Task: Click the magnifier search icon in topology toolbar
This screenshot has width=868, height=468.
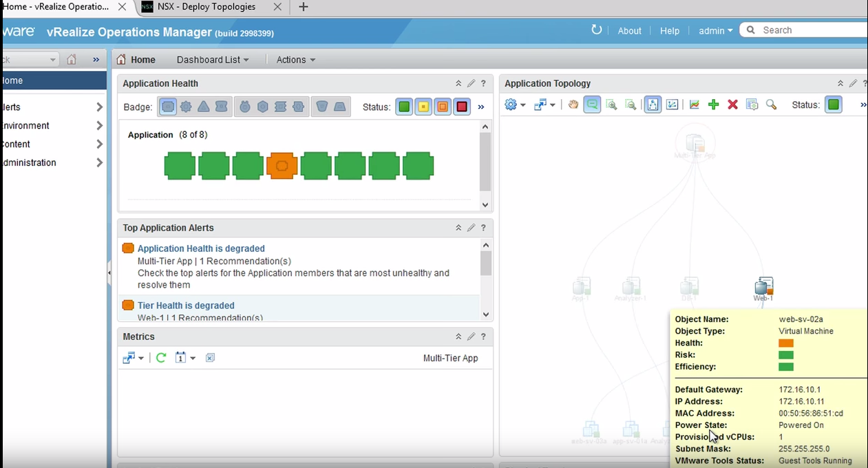Action: (772, 105)
